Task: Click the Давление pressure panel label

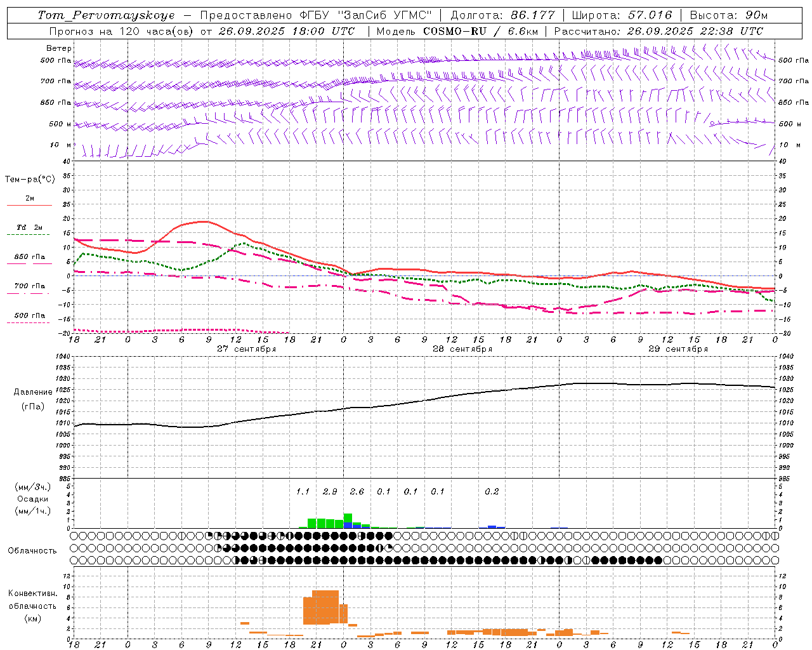Action: (x=33, y=392)
